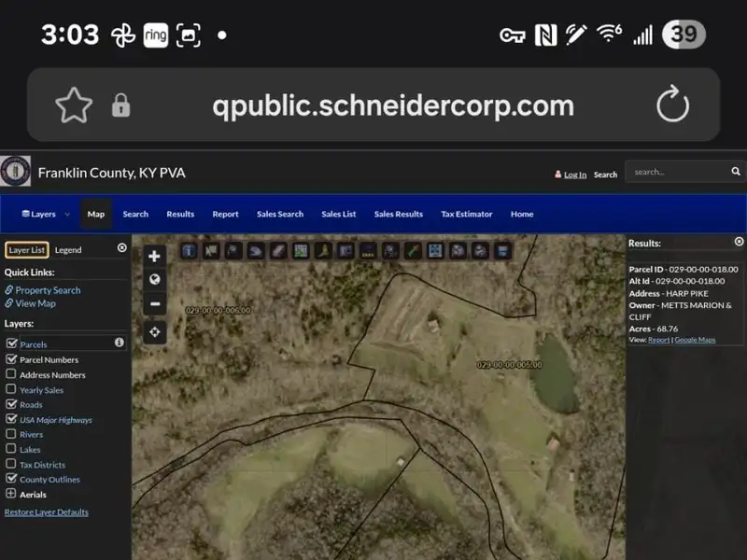Select the Identify info tool in map toolbar
The image size is (747, 560).
coord(189,250)
